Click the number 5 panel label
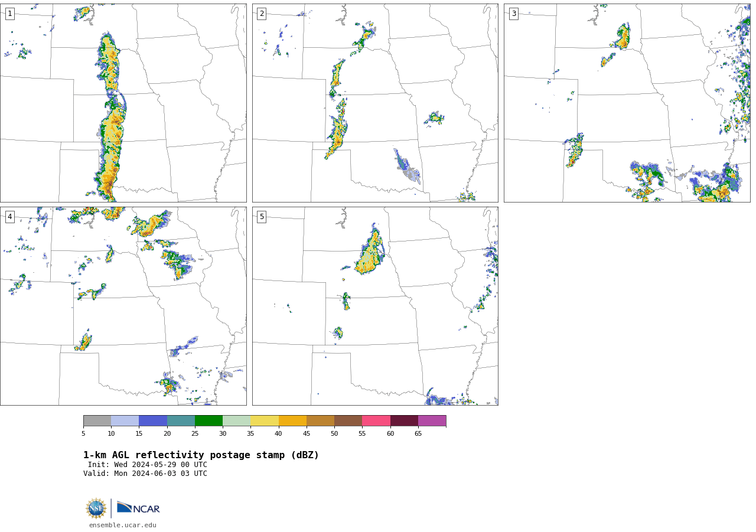Image resolution: width=756 pixels, height=532 pixels. 262,217
